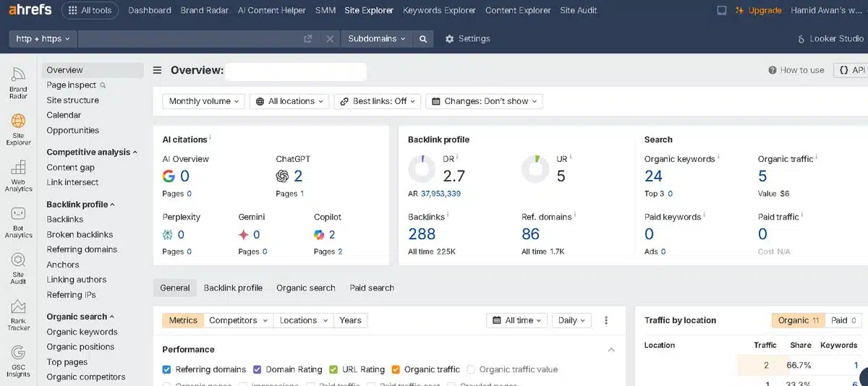
Task: Open GSC Insights in left icon rail
Action: click(x=18, y=361)
